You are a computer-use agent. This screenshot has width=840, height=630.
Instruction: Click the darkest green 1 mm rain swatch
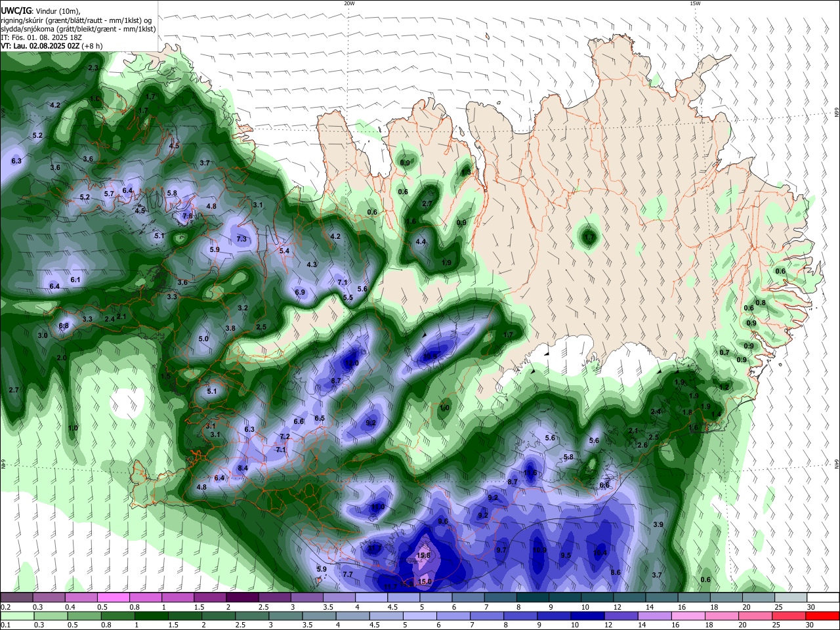(152, 616)
